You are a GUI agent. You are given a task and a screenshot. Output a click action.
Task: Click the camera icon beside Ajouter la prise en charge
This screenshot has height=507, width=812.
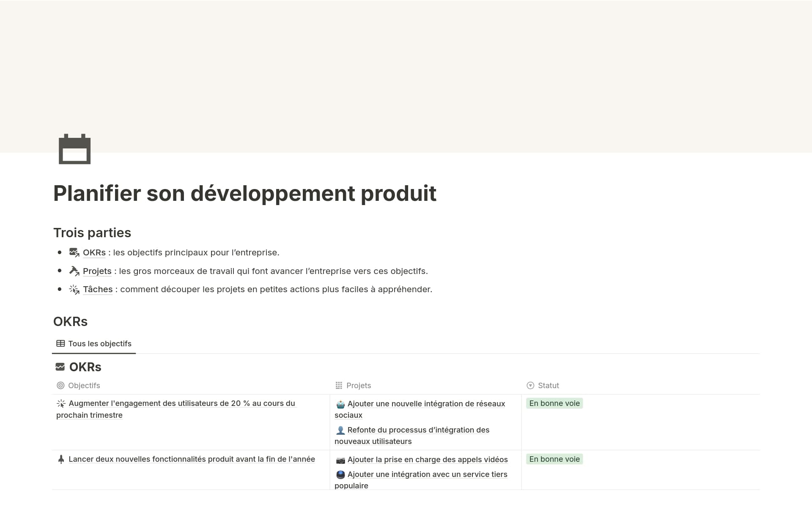(340, 460)
